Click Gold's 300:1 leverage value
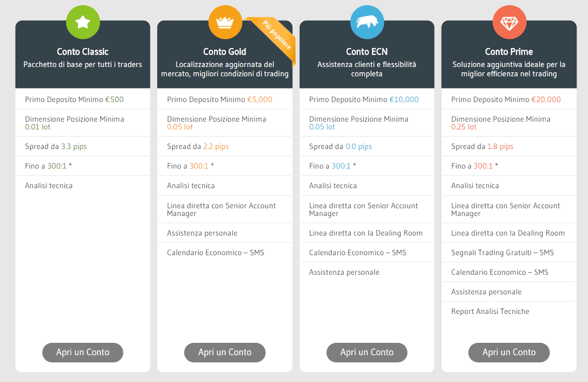The height and width of the screenshot is (382, 588). (199, 165)
